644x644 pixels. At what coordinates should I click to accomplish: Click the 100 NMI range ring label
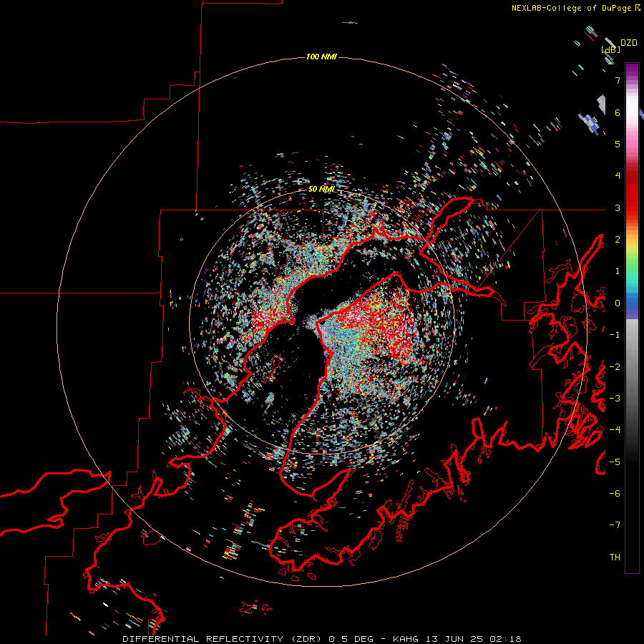click(321, 57)
